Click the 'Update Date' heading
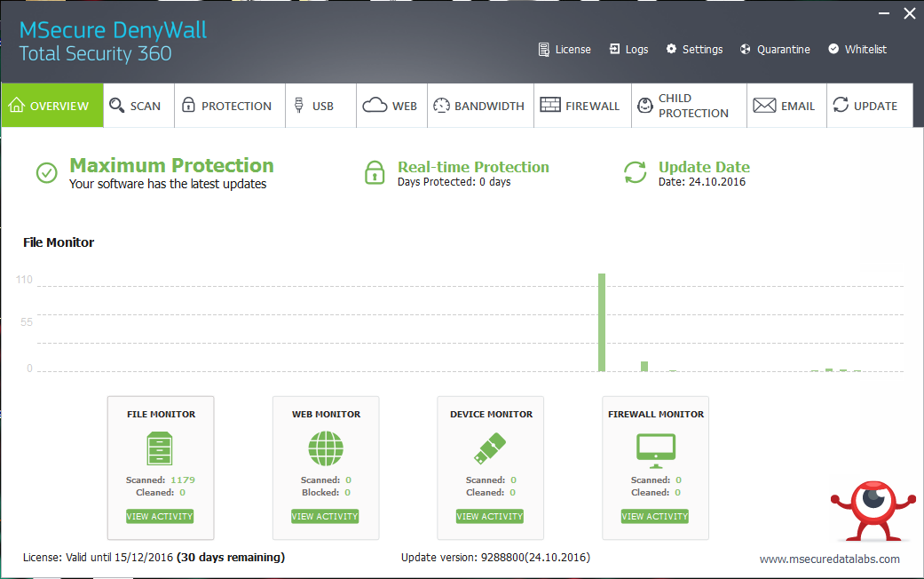Image resolution: width=924 pixels, height=579 pixels. coord(704,167)
